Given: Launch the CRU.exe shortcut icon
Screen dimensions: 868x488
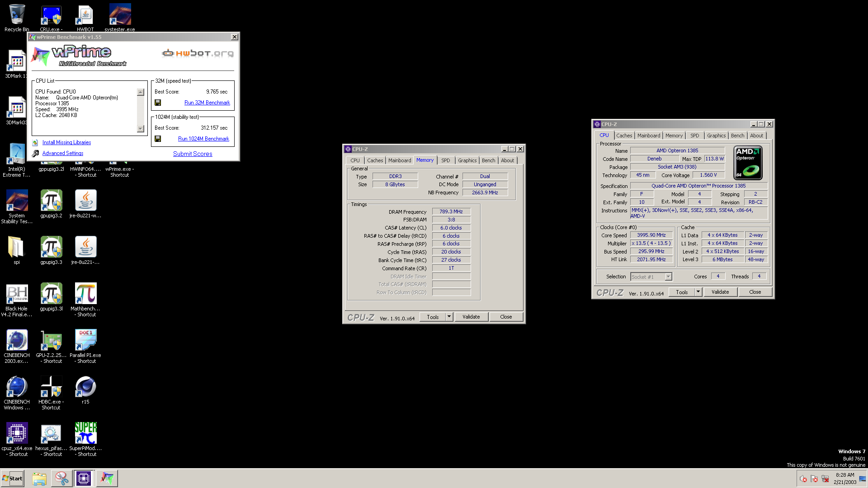Looking at the screenshot, I should point(51,17).
